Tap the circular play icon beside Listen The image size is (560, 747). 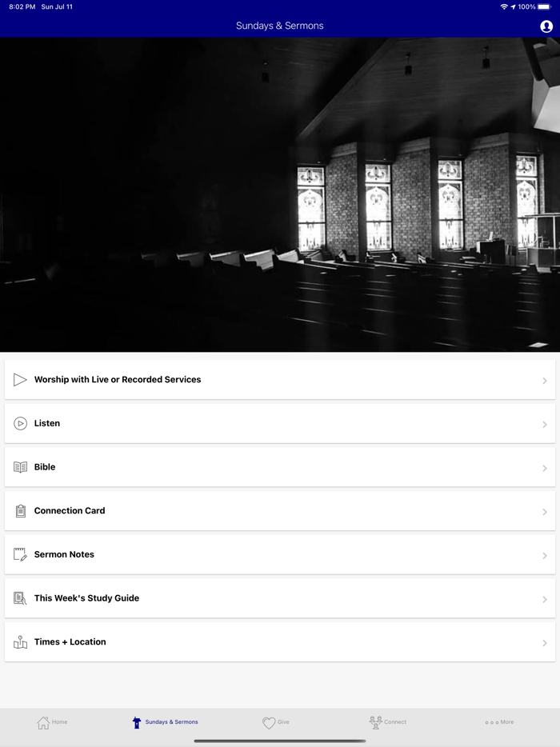click(20, 424)
